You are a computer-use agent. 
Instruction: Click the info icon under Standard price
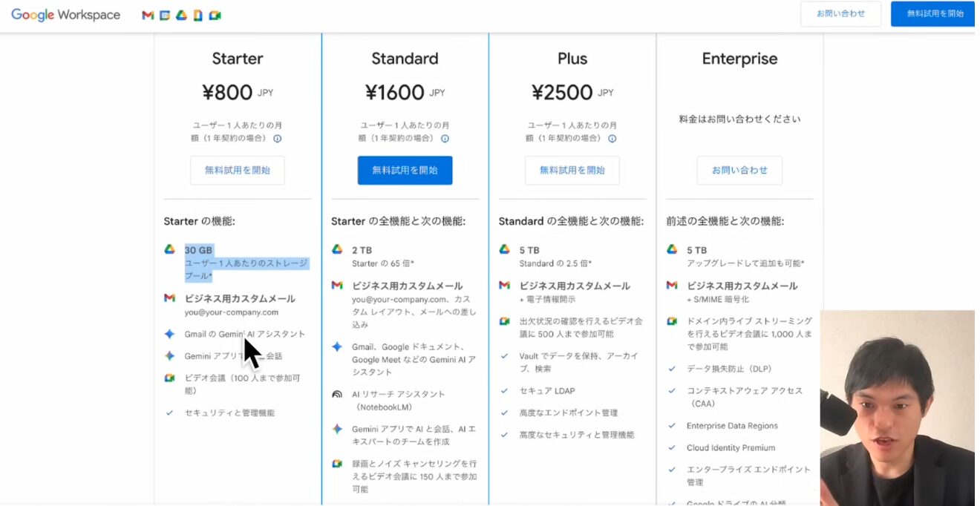click(x=445, y=139)
